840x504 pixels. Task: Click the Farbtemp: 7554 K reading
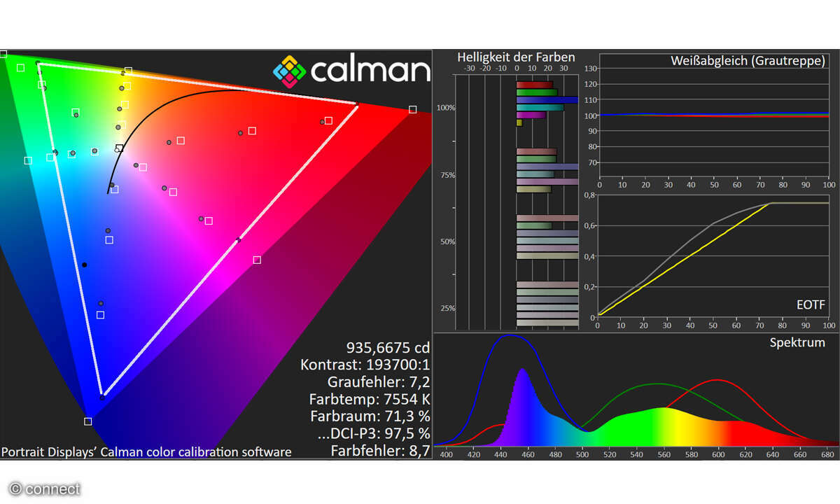tap(369, 399)
